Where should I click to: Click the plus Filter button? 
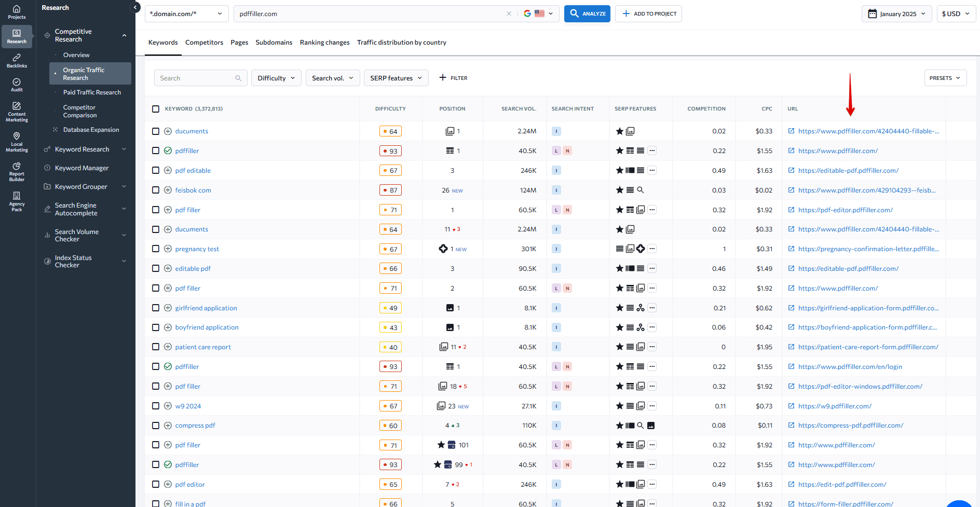[x=453, y=78]
